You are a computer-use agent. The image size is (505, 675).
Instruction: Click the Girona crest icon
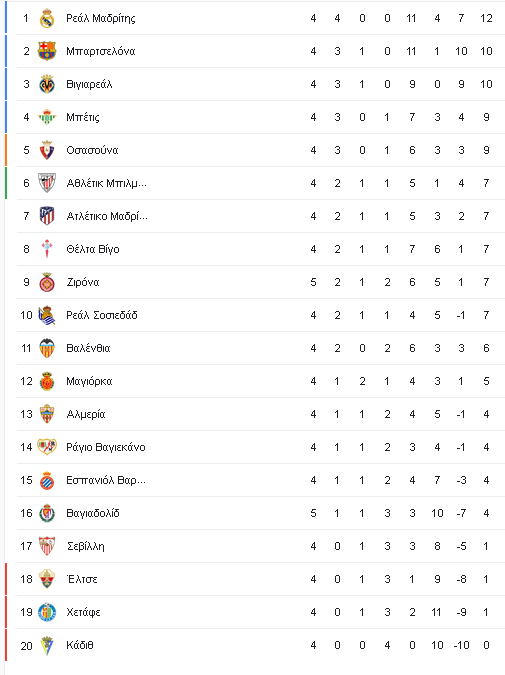click(x=46, y=282)
